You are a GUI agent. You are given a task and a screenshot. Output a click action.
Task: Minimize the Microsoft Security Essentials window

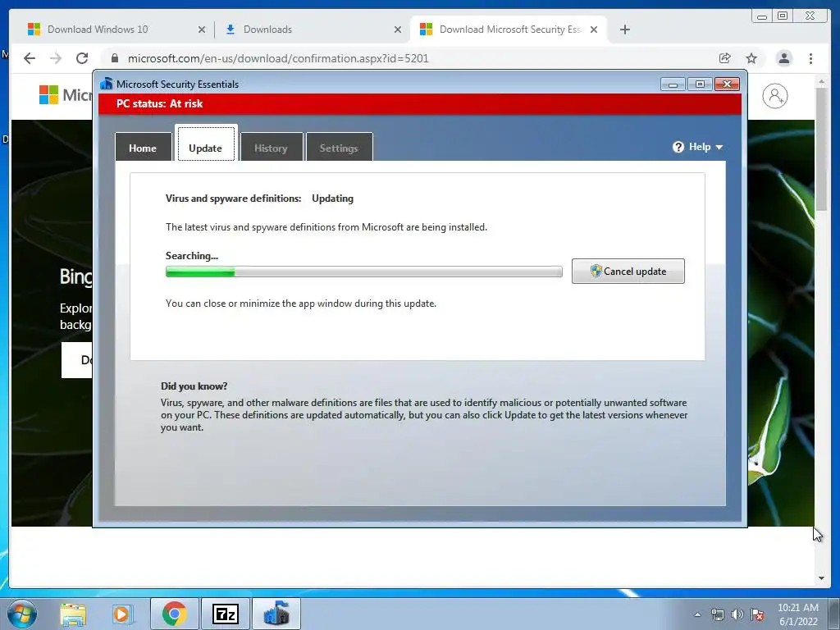(x=673, y=84)
